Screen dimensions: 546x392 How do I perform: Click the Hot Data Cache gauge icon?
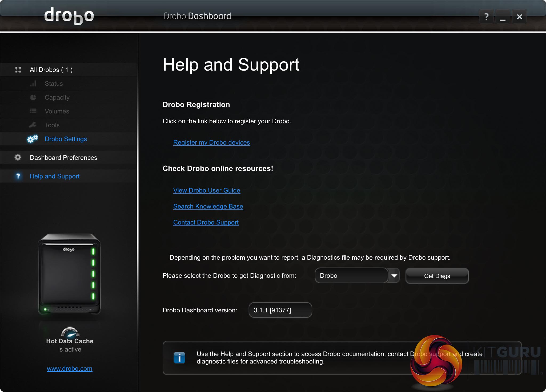(70, 332)
